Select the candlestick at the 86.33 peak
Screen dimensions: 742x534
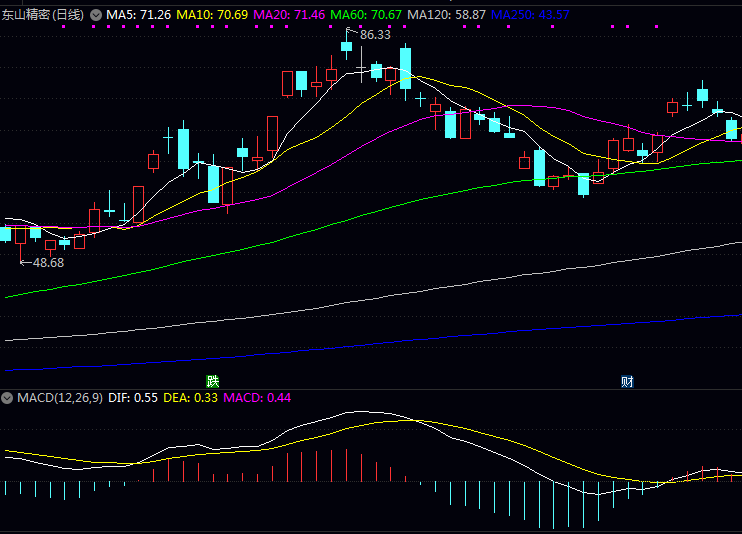click(x=346, y=46)
